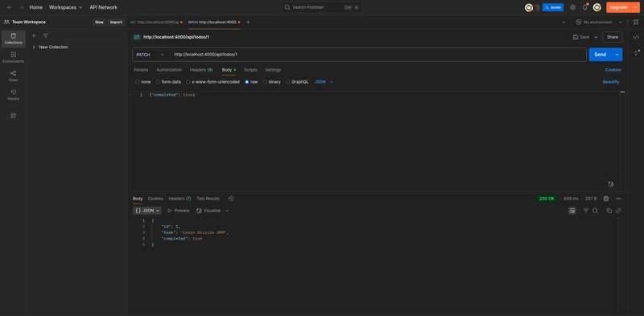The height and width of the screenshot is (316, 644).
Task: Switch to the Headers (9) request tab
Action: click(x=201, y=70)
